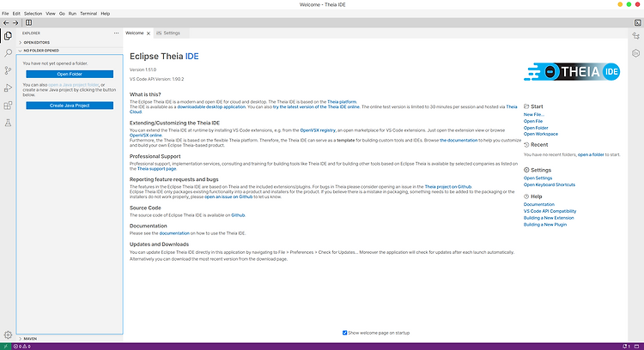Screen dimensions: 644x350
Task: Open the Edit menu
Action: (16, 14)
